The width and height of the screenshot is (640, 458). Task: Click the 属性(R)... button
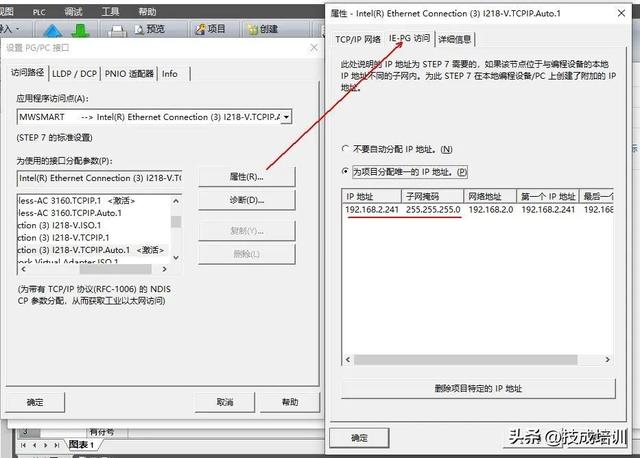tap(247, 177)
